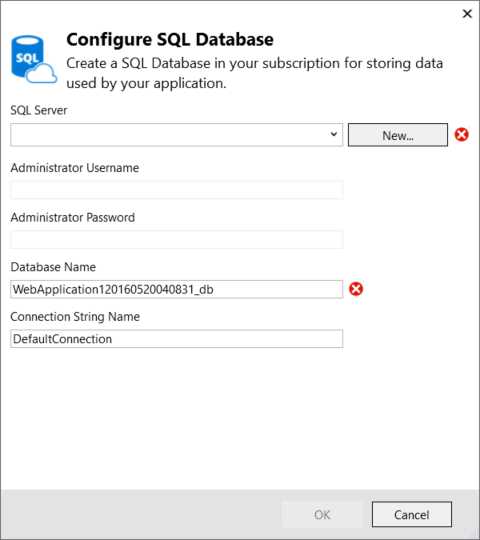
Task: Click the description text under the heading
Action: (x=254, y=73)
